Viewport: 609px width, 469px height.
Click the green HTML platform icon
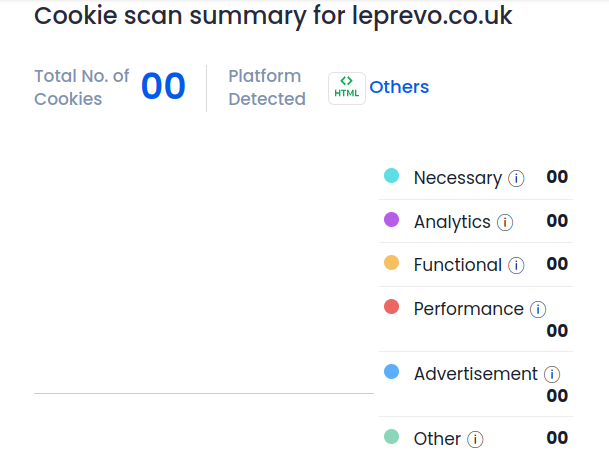347,88
